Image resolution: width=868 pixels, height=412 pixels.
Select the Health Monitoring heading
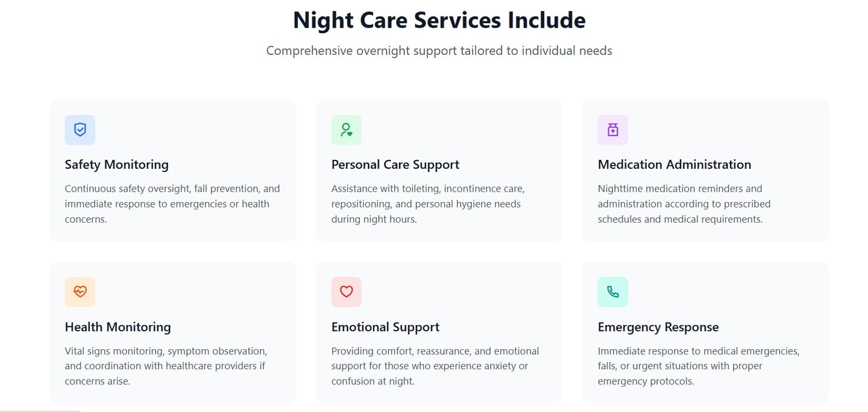118,327
